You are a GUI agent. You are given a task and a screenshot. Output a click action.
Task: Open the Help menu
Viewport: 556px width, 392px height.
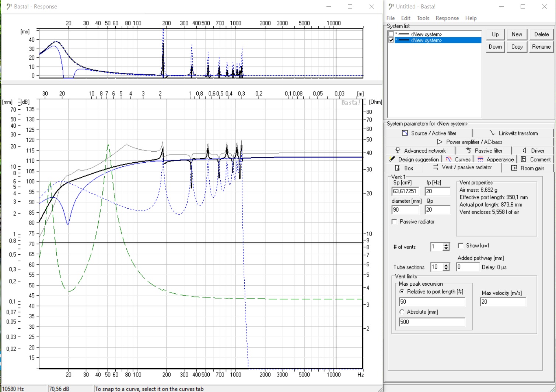(x=471, y=18)
